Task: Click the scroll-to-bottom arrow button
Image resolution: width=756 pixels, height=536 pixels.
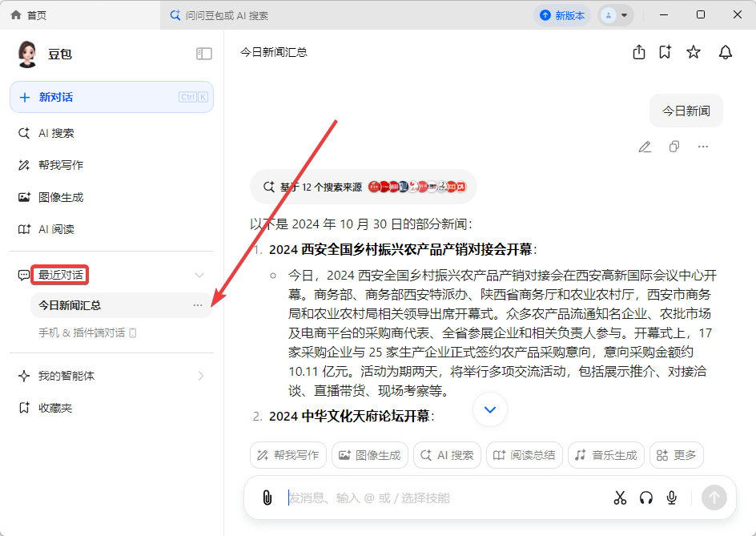Action: pyautogui.click(x=490, y=409)
